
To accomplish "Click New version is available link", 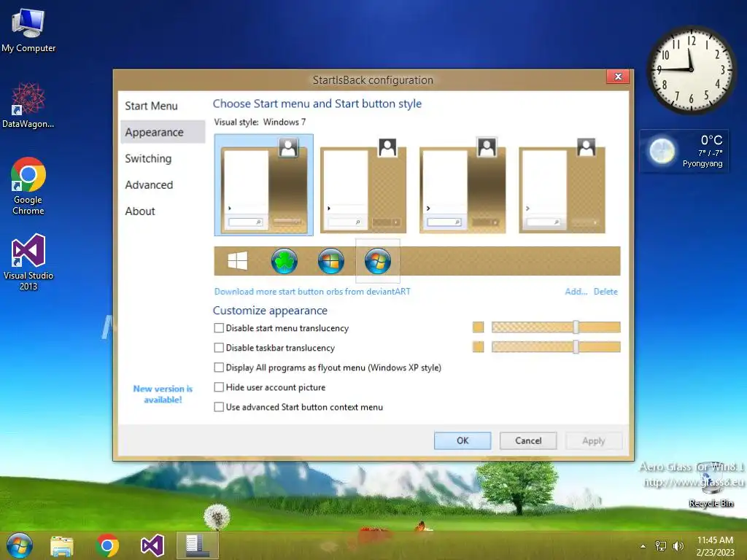I will point(163,394).
